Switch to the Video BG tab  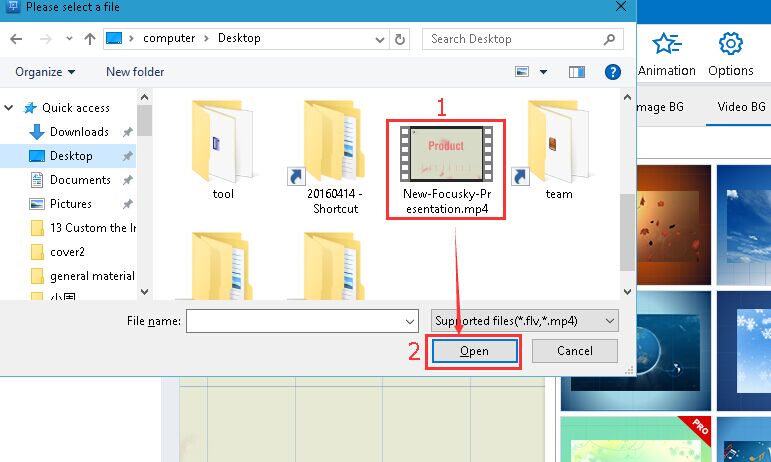741,107
